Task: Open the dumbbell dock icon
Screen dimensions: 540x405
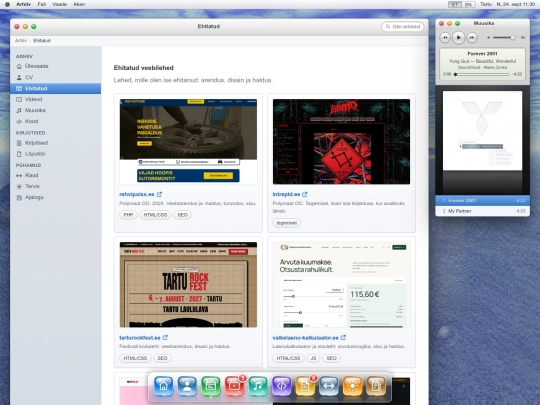Action: pyautogui.click(x=329, y=386)
